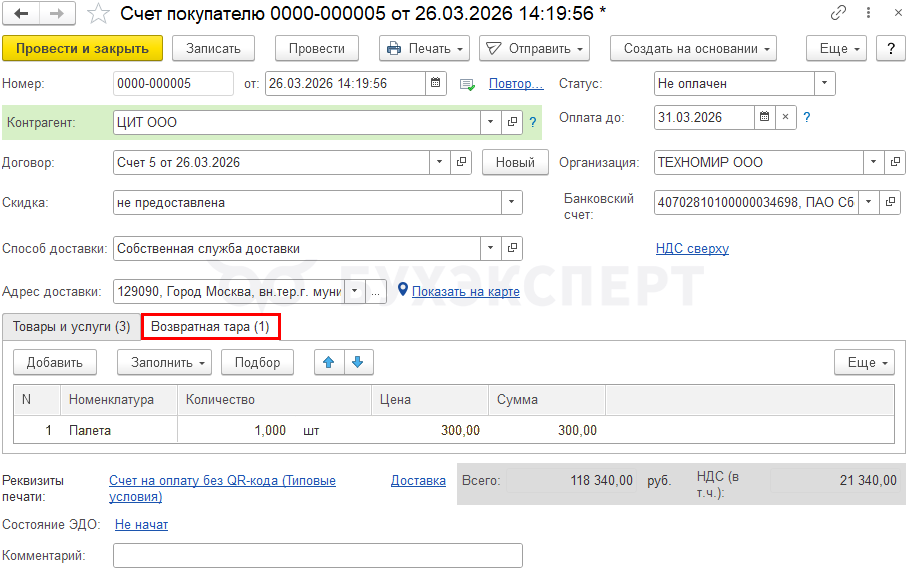Click Показать на карте link

coord(465,291)
